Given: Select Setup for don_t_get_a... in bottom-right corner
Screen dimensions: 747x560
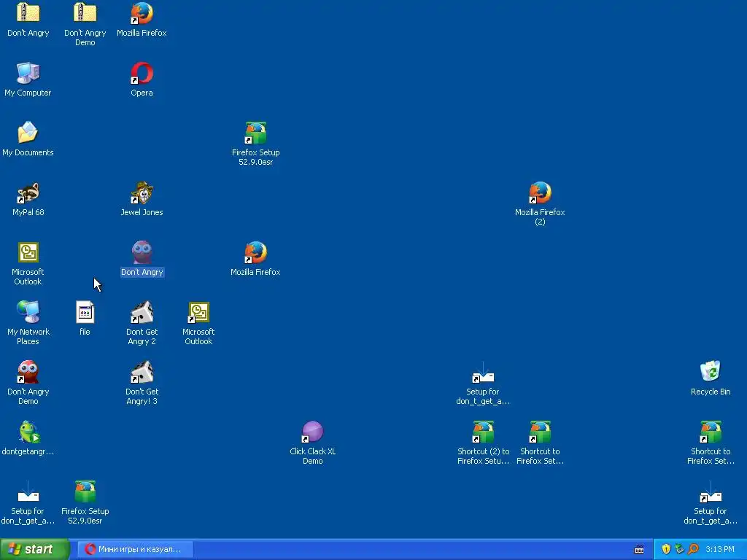Looking at the screenshot, I should [711, 492].
